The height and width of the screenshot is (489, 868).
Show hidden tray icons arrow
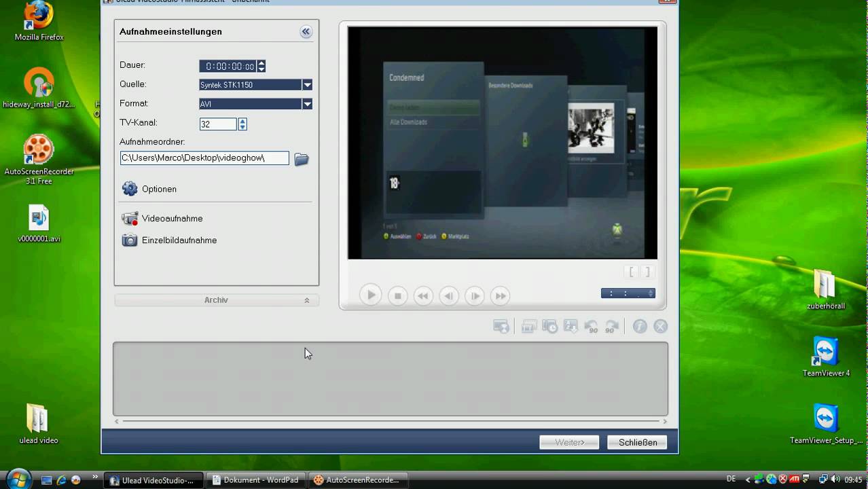point(748,479)
